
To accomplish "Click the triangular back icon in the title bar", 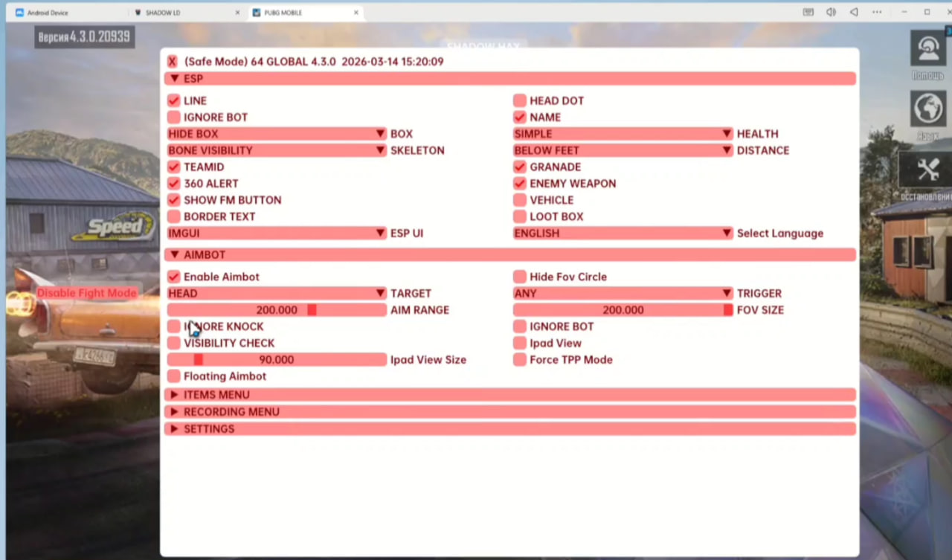I will [854, 13].
